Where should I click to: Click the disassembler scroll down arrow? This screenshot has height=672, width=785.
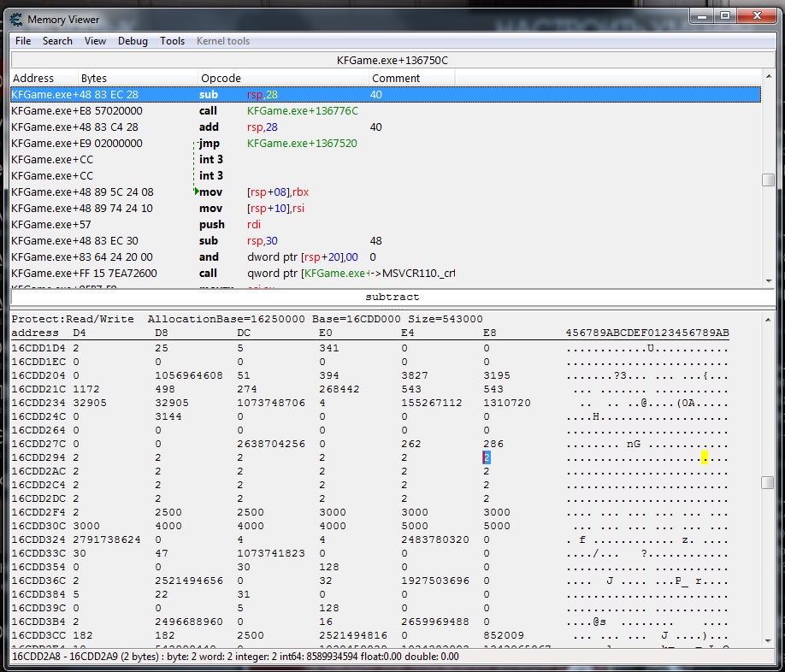tap(769, 281)
